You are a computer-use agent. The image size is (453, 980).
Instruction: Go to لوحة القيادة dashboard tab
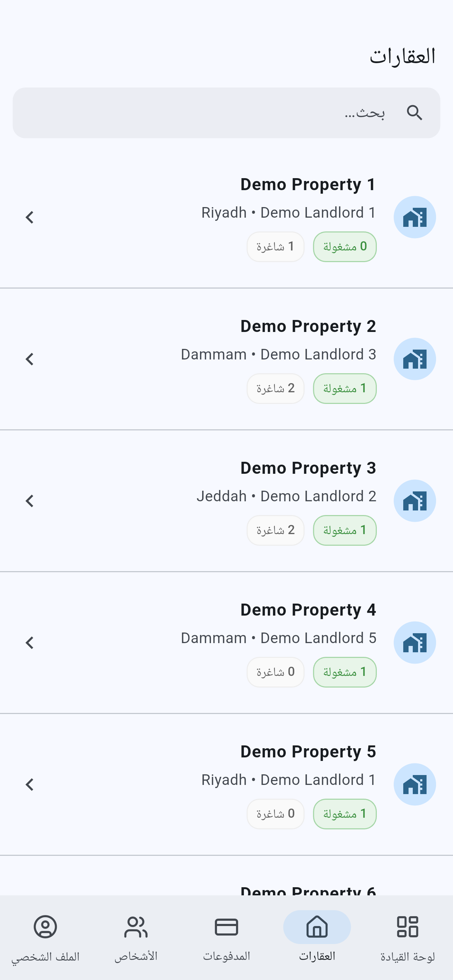tap(407, 937)
